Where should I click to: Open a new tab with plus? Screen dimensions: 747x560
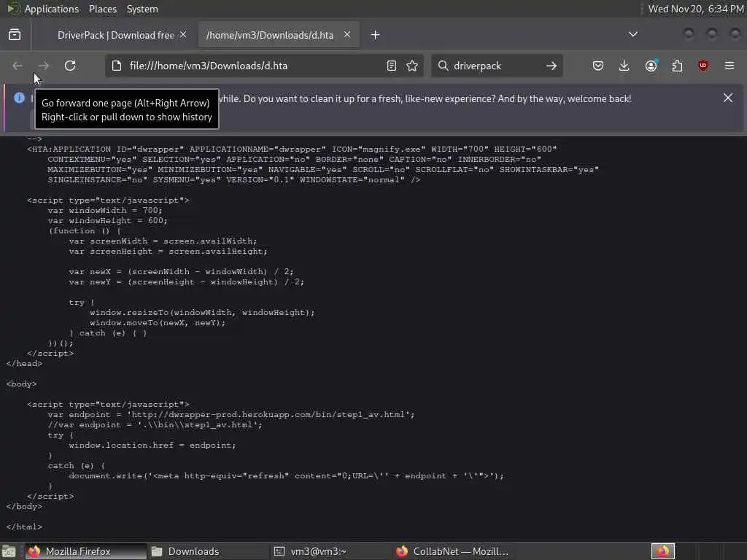(376, 35)
